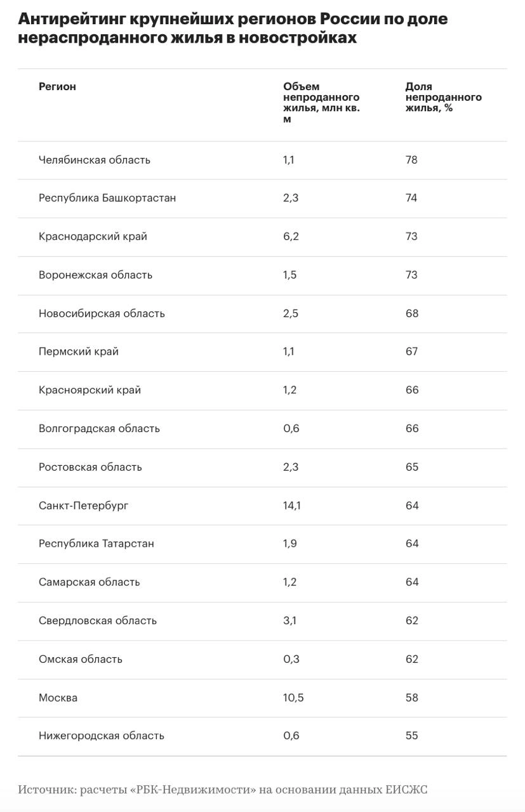Select the Краснодарский край row
The height and width of the screenshot is (812, 525).
coord(262,237)
